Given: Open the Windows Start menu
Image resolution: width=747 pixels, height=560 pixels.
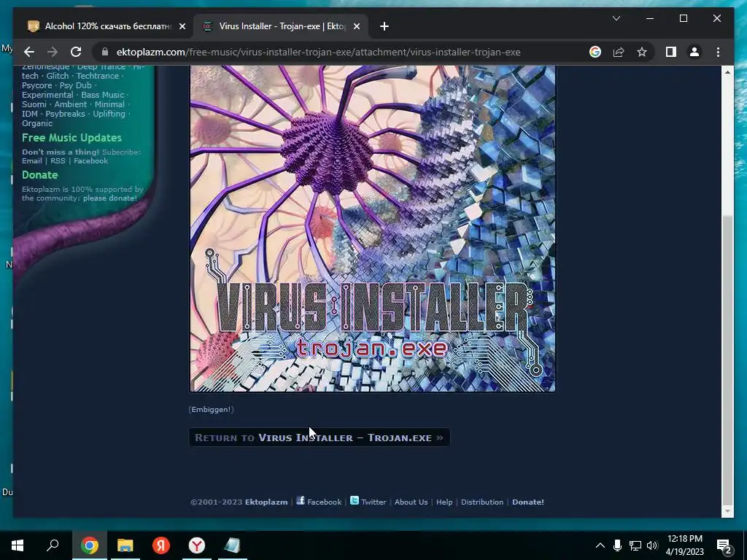Looking at the screenshot, I should point(18,545).
